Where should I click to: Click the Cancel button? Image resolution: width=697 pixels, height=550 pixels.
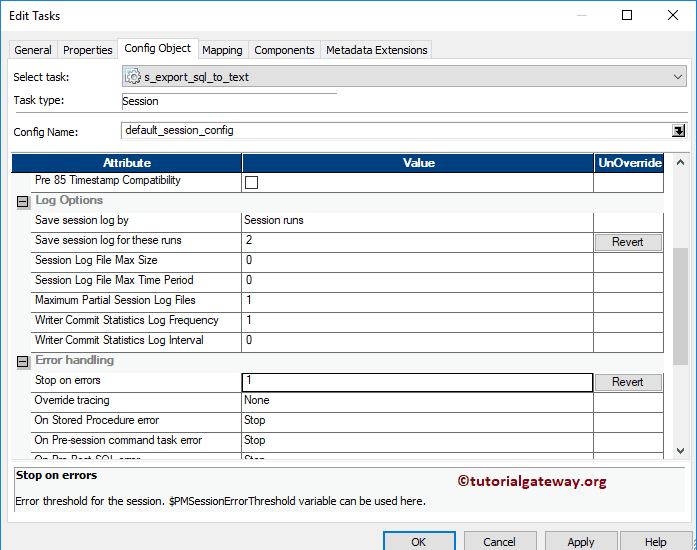500,542
